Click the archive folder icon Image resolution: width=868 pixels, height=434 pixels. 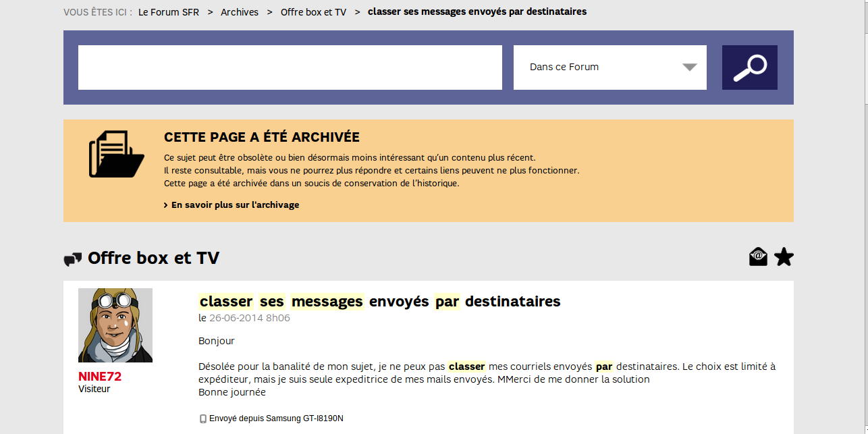tap(116, 155)
